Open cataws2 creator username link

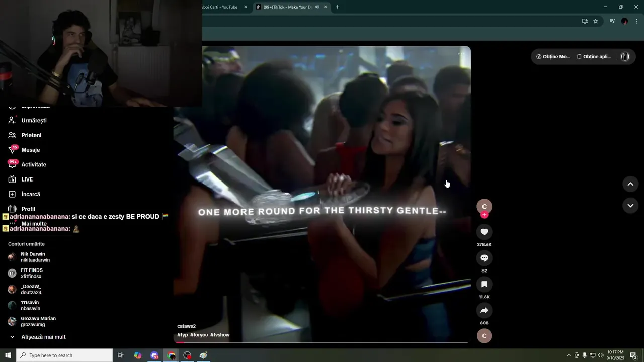[x=186, y=326]
